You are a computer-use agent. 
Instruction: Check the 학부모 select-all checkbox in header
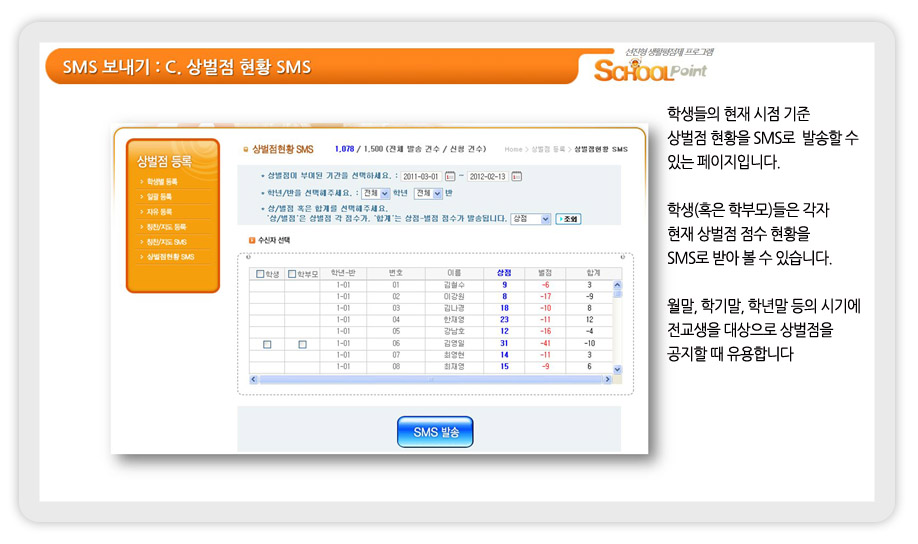point(292,273)
